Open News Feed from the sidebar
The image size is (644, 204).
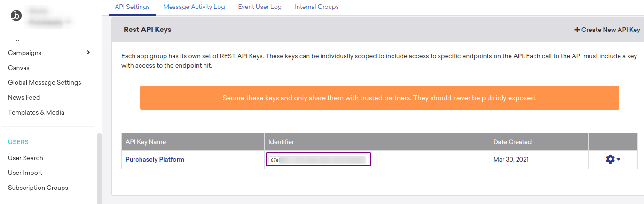[x=24, y=97]
